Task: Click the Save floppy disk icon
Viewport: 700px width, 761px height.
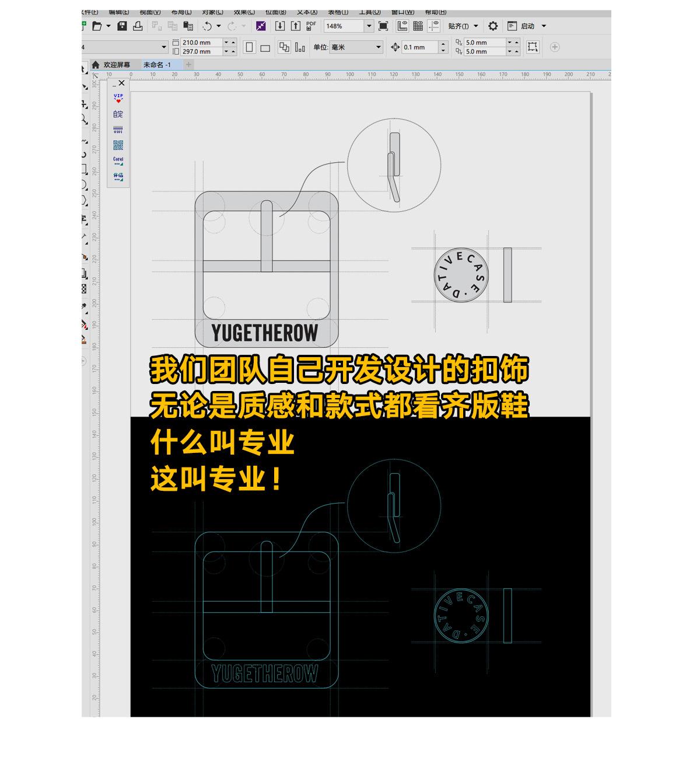Action: point(122,26)
